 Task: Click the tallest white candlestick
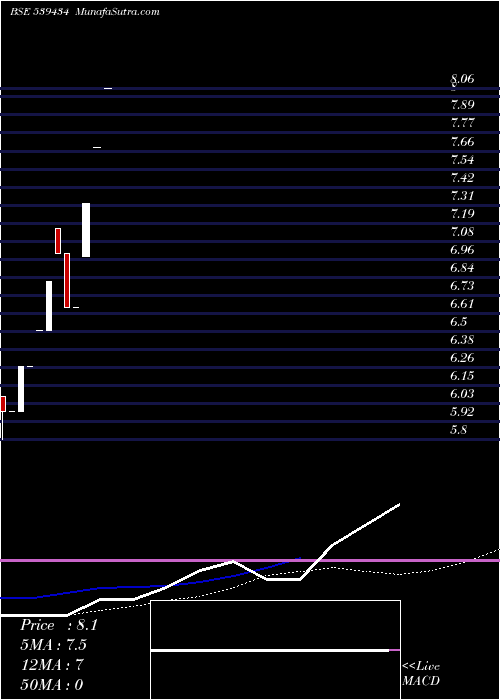coord(86,230)
